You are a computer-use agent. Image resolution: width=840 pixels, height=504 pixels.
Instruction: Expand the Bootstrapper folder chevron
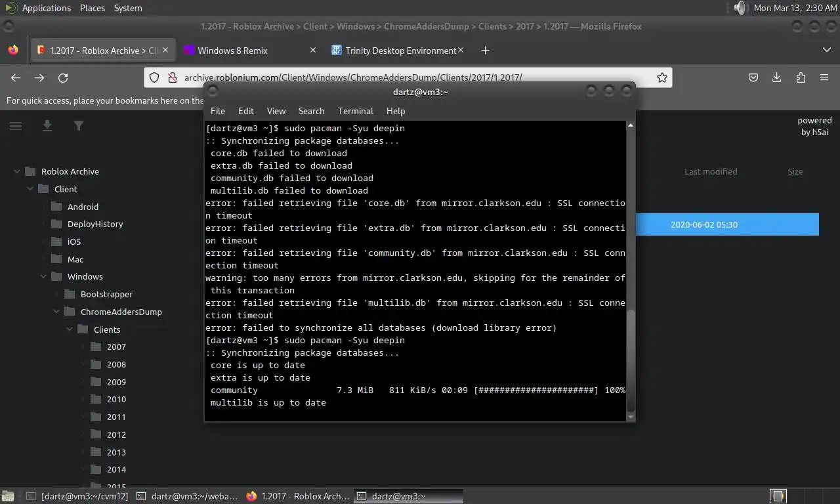(x=56, y=294)
